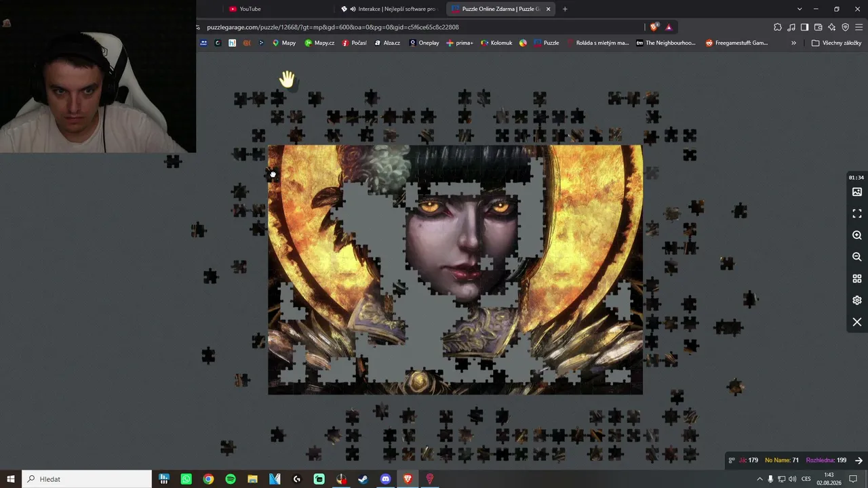Arrange pieces with the grid icon
Image resolution: width=868 pixels, height=488 pixels.
tap(857, 279)
